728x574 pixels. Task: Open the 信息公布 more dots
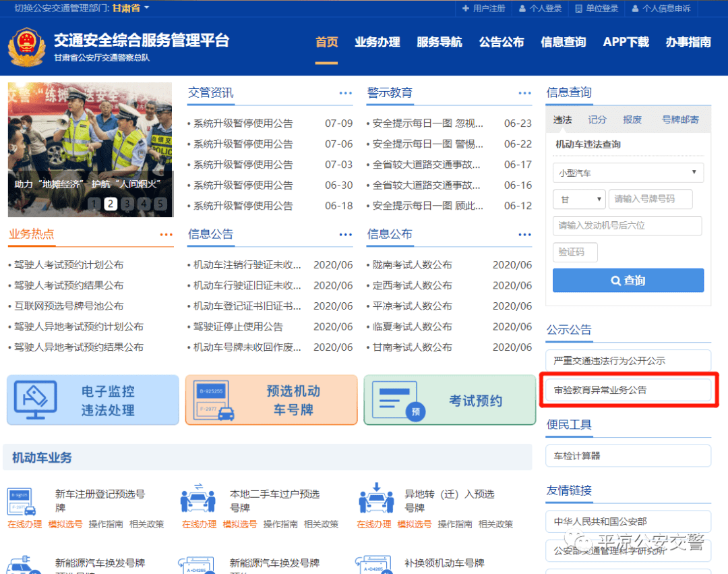524,235
